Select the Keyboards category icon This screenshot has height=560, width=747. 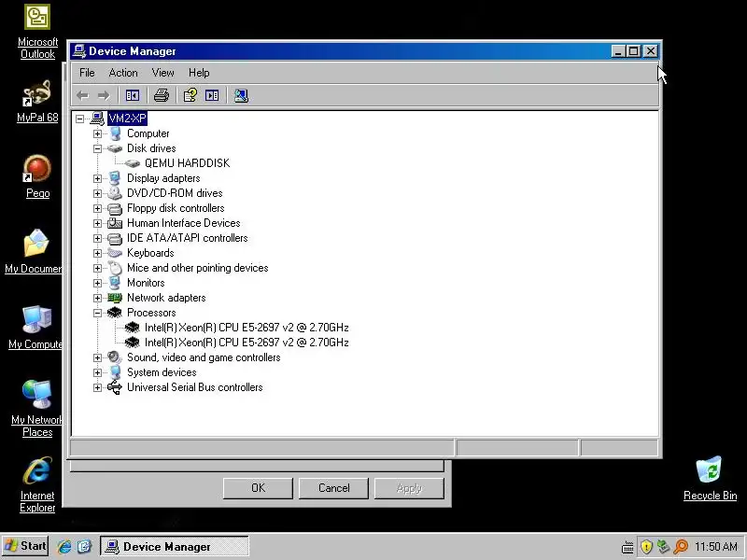tap(114, 253)
